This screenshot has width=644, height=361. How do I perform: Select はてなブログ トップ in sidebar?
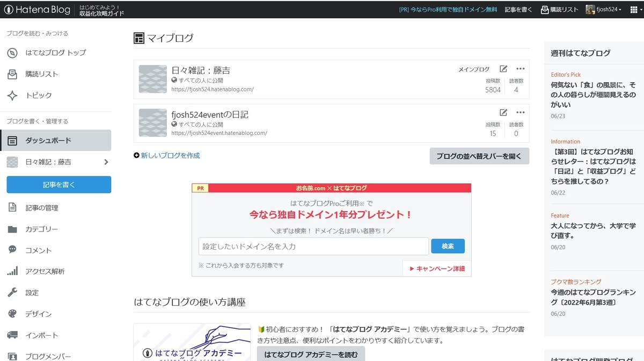click(x=56, y=53)
